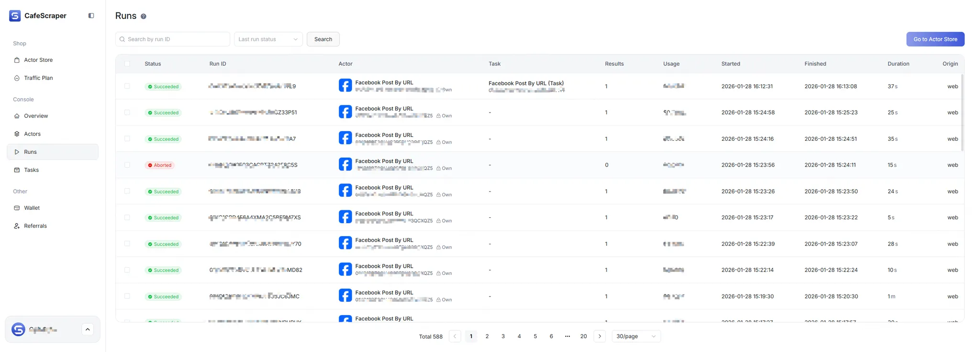Click the Traffic Plan sidebar icon

tap(17, 78)
